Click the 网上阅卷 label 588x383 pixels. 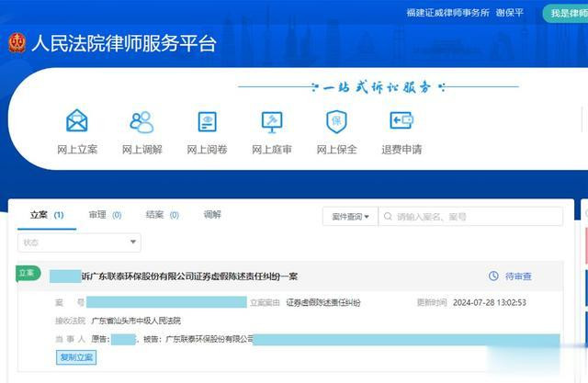[x=207, y=150]
